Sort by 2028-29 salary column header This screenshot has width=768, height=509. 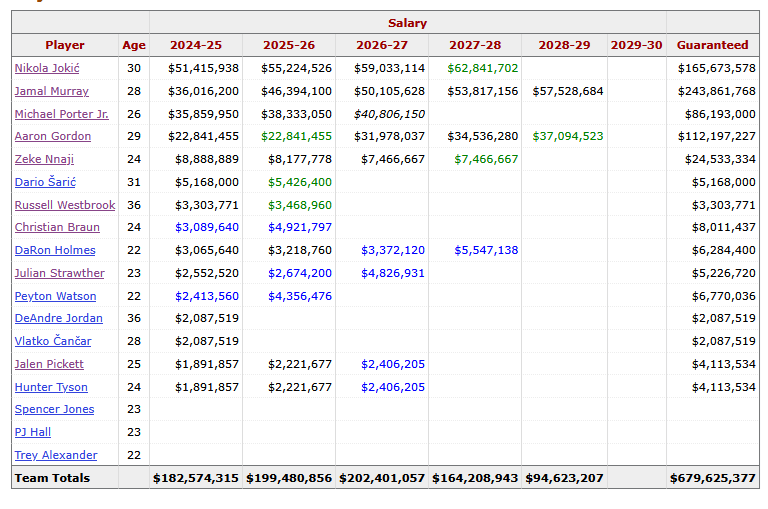564,45
